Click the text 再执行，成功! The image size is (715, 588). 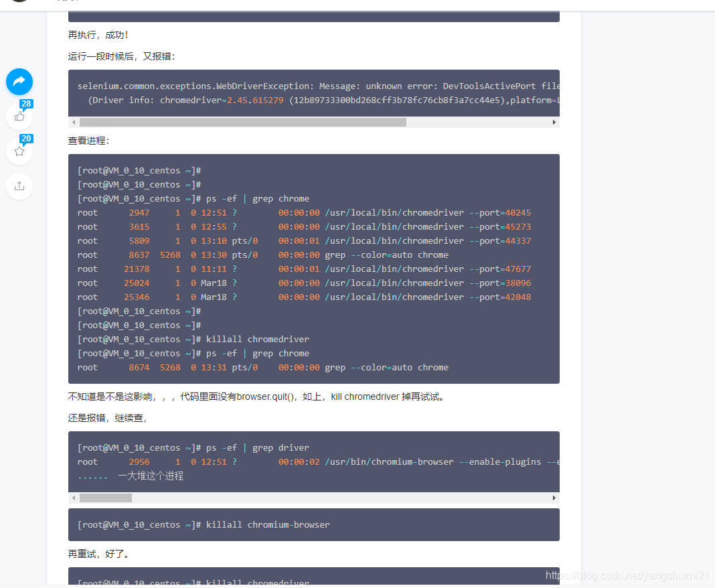[98, 35]
